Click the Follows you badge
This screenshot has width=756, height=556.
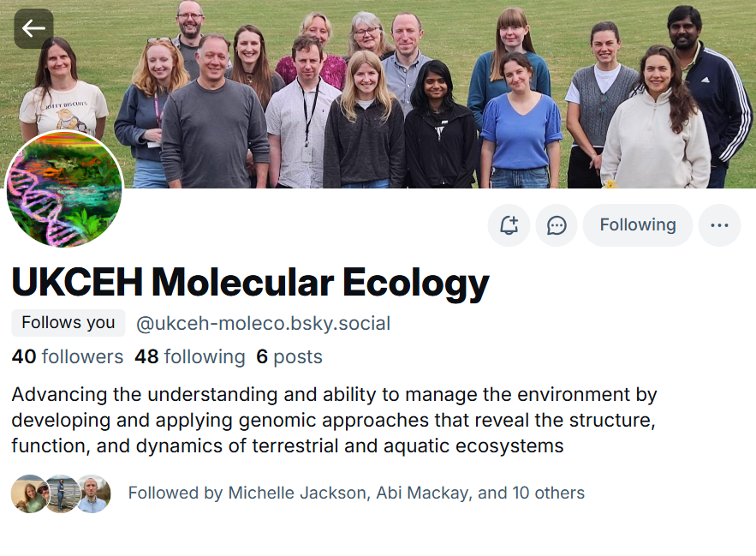point(68,323)
